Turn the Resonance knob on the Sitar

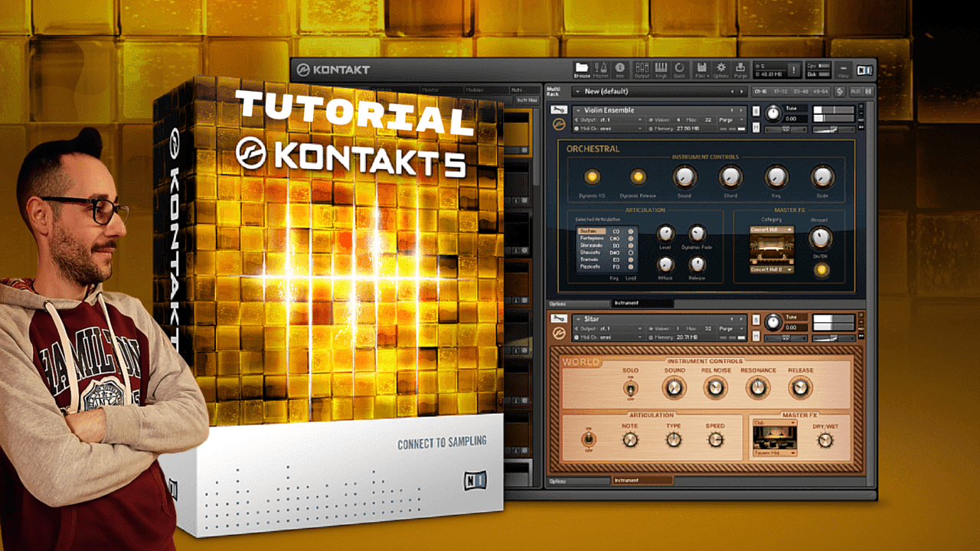coord(759,388)
